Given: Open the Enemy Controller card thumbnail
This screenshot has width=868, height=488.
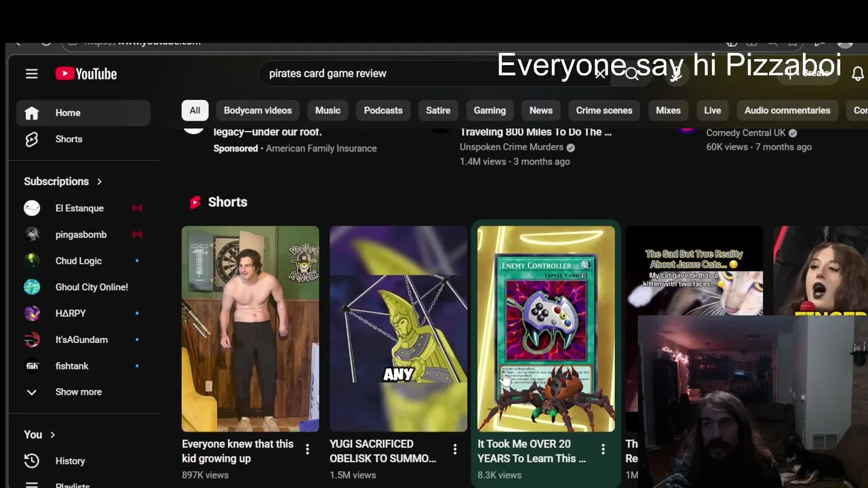Looking at the screenshot, I should [x=546, y=329].
